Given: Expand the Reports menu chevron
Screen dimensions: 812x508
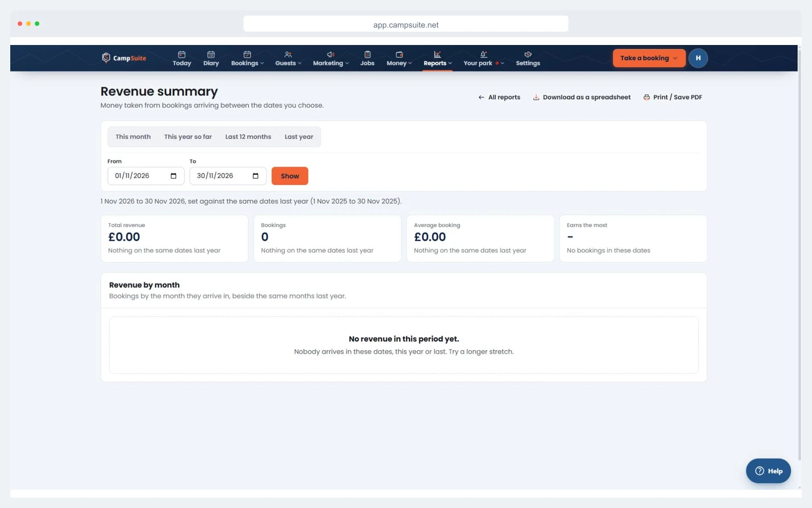Looking at the screenshot, I should pyautogui.click(x=450, y=63).
